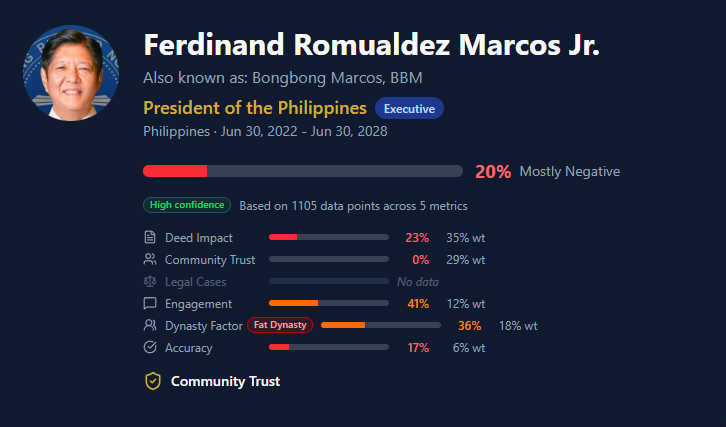
Task: Click the Legal Cases scales icon
Action: (150, 282)
